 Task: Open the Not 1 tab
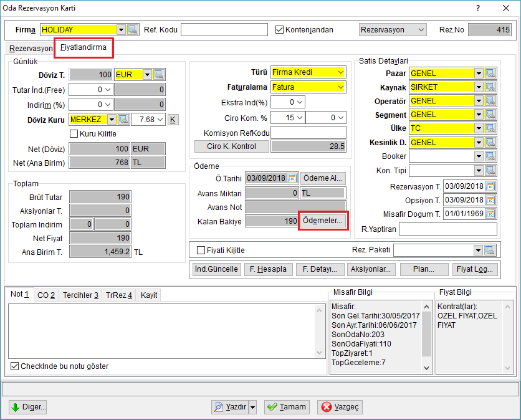click(x=19, y=294)
